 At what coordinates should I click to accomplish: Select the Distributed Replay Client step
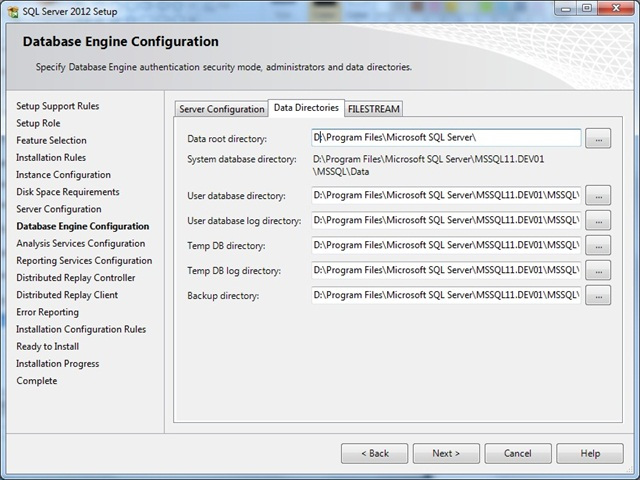(x=67, y=295)
